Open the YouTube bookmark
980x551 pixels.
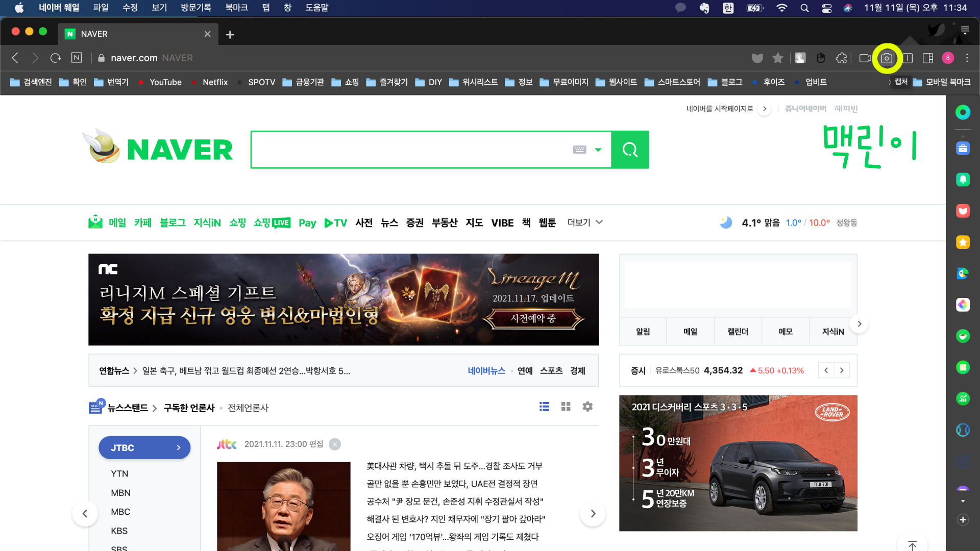click(160, 82)
